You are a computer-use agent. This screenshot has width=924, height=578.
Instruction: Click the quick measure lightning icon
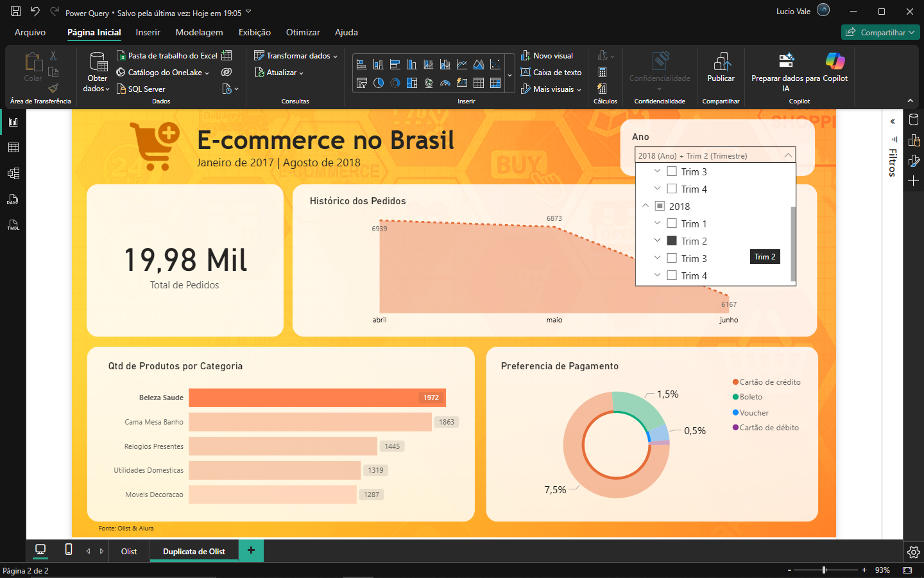(602, 89)
